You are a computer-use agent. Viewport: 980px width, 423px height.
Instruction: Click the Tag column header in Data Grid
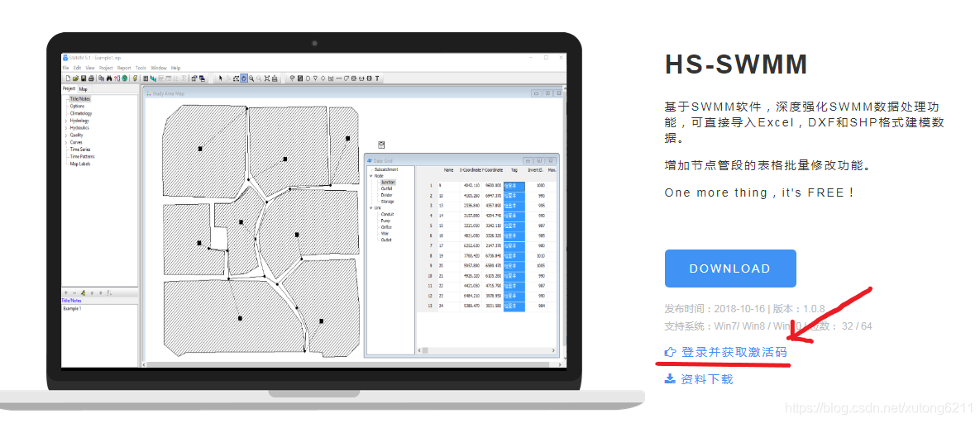(x=514, y=169)
